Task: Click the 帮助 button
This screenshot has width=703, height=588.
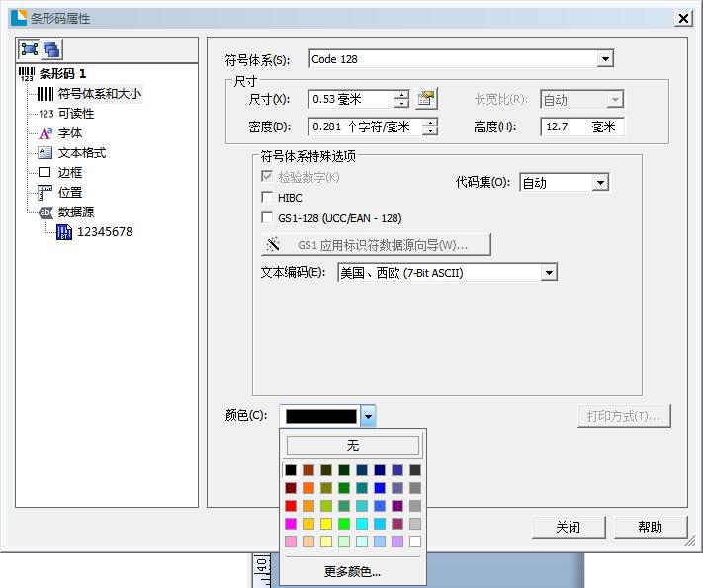Action: pyautogui.click(x=650, y=527)
